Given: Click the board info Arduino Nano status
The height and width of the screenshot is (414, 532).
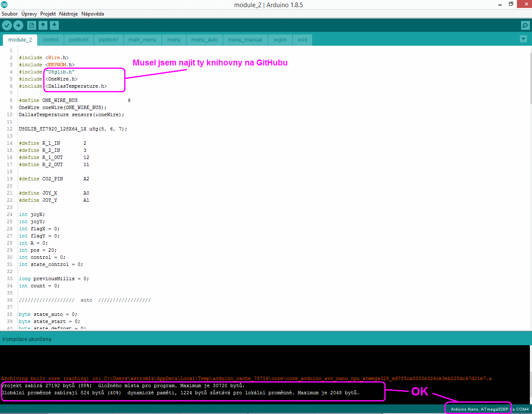Looking at the screenshot, I should pos(479,409).
